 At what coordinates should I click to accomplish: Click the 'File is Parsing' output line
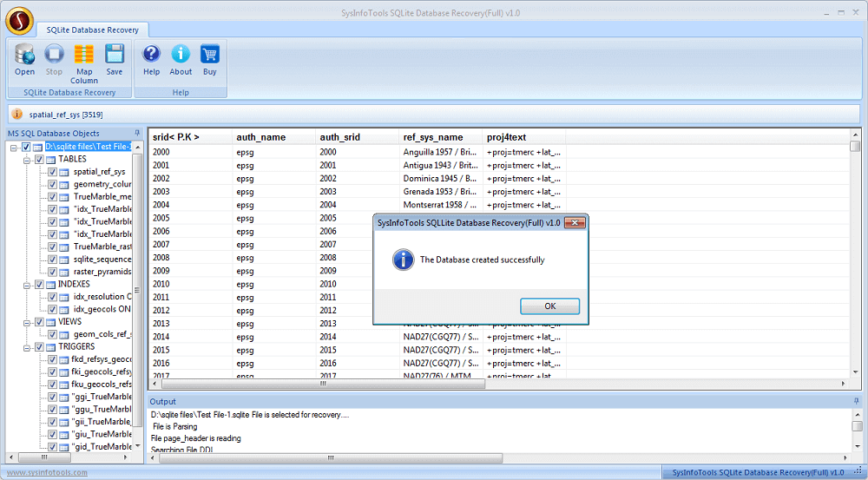tap(175, 426)
